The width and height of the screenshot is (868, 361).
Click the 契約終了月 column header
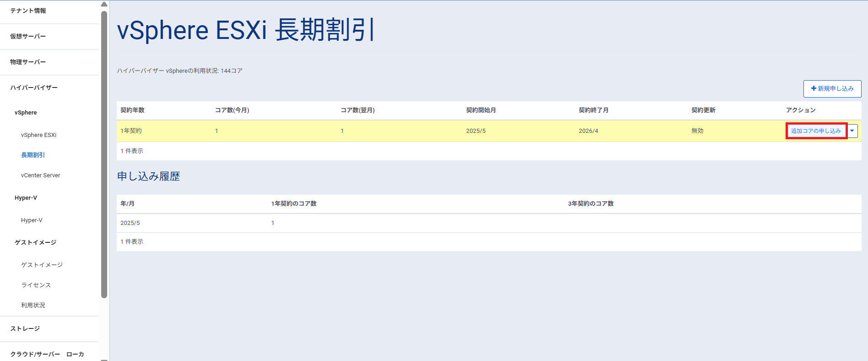coord(593,110)
